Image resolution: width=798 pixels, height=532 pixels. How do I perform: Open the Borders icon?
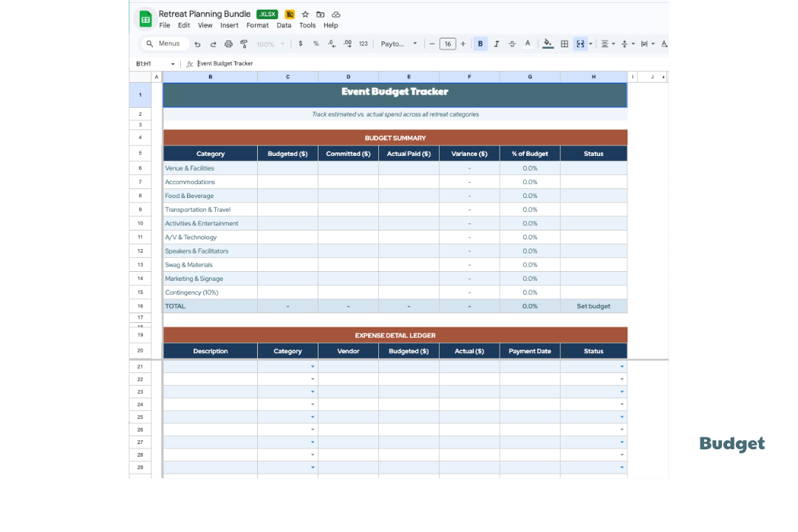click(564, 44)
